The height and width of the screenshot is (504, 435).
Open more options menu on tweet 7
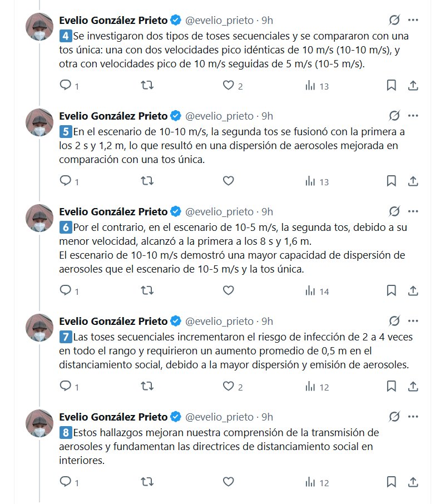[413, 320]
